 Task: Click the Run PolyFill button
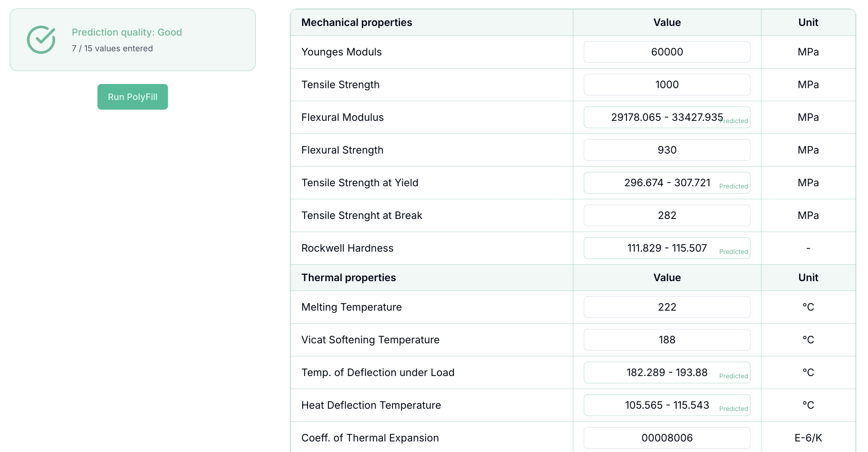[x=132, y=97]
